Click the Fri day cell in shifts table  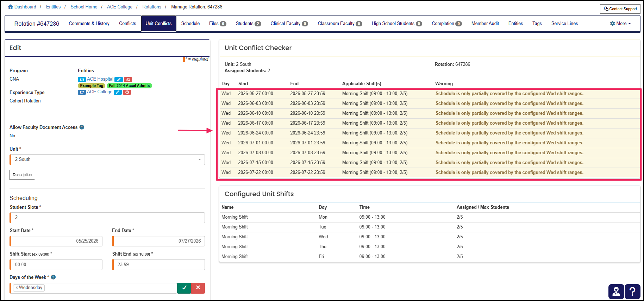click(321, 257)
